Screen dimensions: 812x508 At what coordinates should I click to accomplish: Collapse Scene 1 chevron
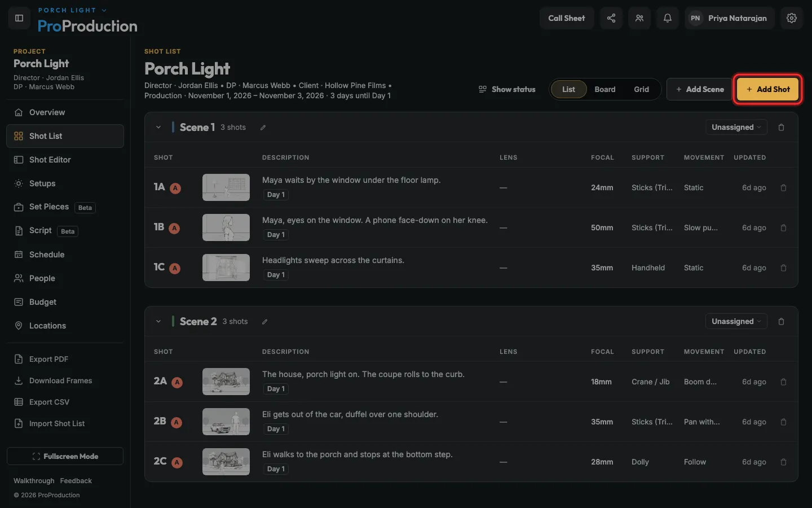coord(158,128)
